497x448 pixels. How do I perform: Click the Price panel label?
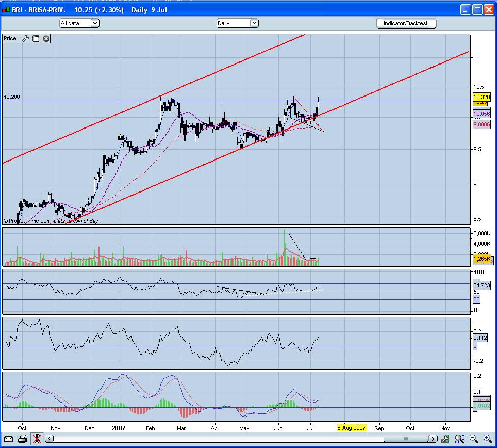[x=10, y=39]
